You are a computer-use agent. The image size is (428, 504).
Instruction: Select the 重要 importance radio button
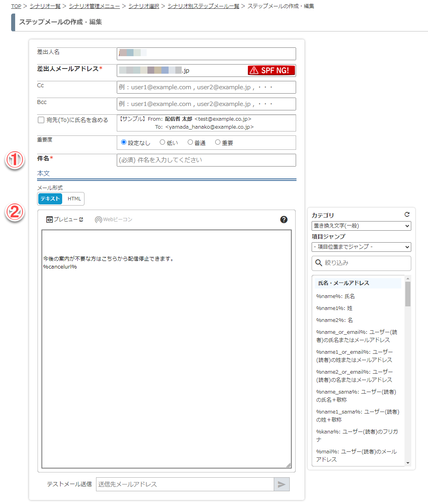[x=218, y=142]
